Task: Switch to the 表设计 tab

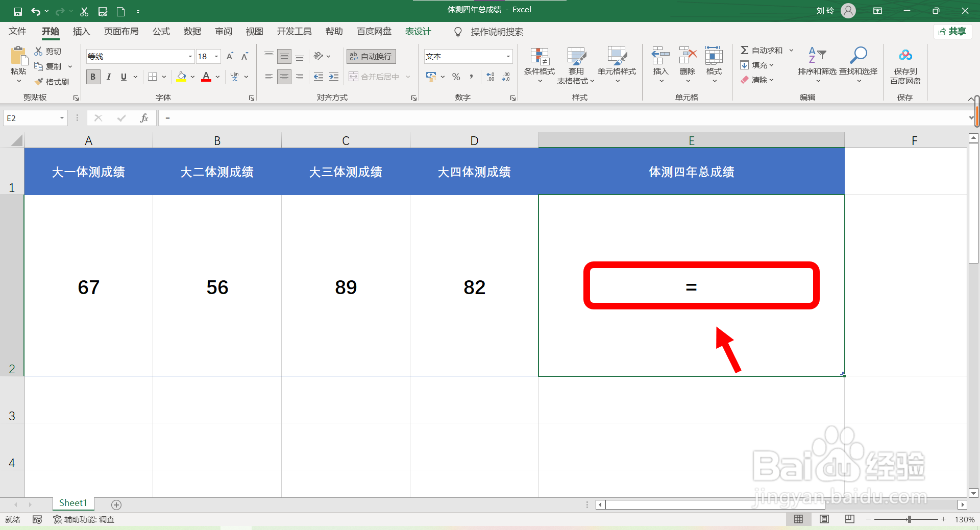Action: coord(418,31)
